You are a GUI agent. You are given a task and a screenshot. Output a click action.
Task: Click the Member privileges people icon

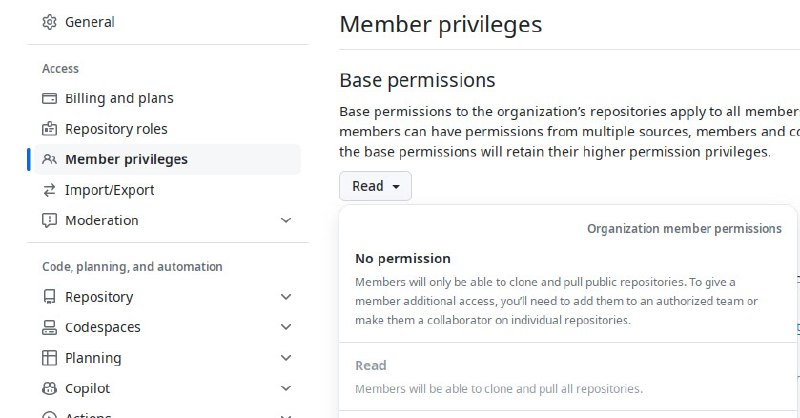49,159
